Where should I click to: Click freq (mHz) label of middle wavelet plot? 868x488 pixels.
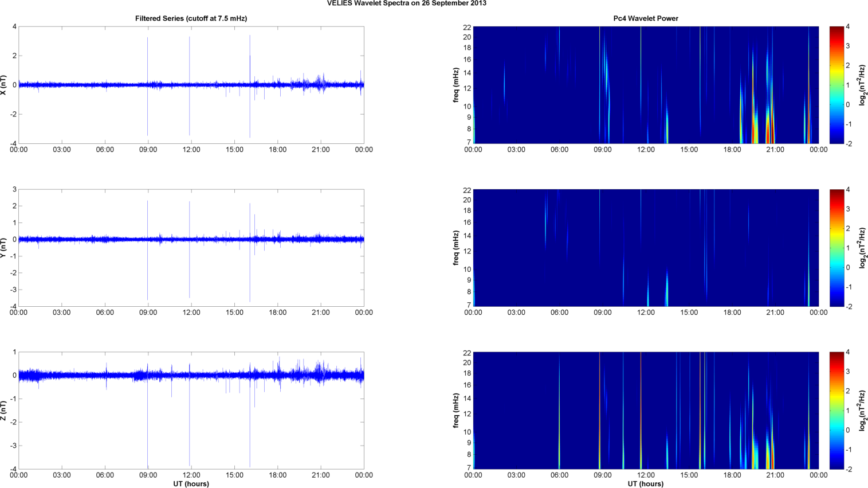[x=456, y=248]
